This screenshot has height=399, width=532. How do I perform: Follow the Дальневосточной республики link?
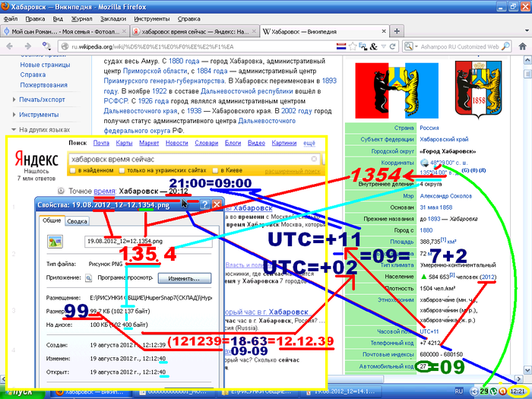(247, 91)
